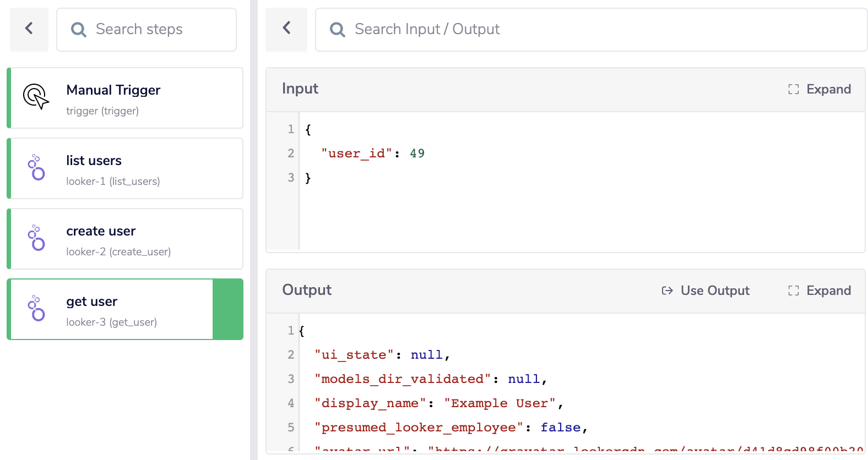Collapse the Input/Output panel with back chevron
Viewport: 868px width, 460px height.
point(286,29)
